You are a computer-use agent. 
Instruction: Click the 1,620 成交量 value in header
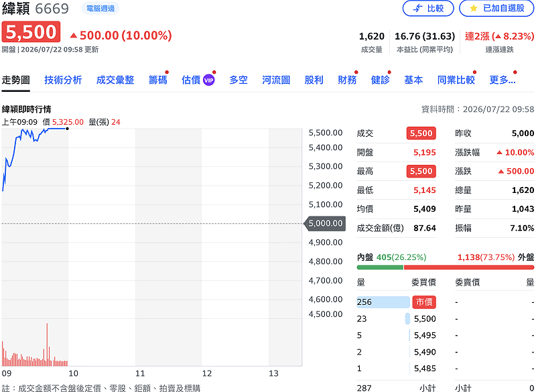tap(372, 36)
